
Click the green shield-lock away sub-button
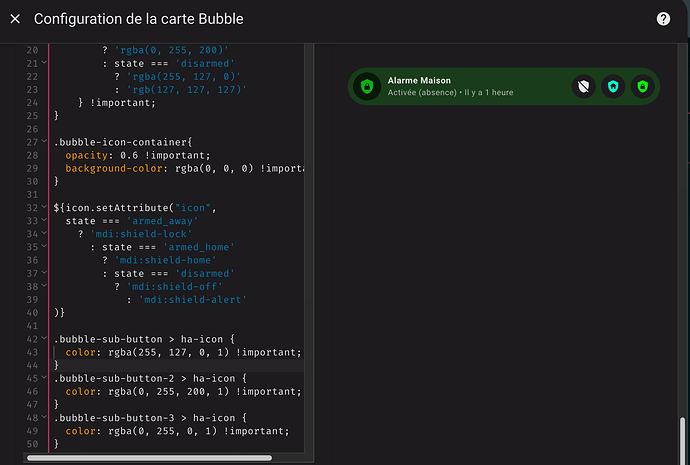(642, 86)
